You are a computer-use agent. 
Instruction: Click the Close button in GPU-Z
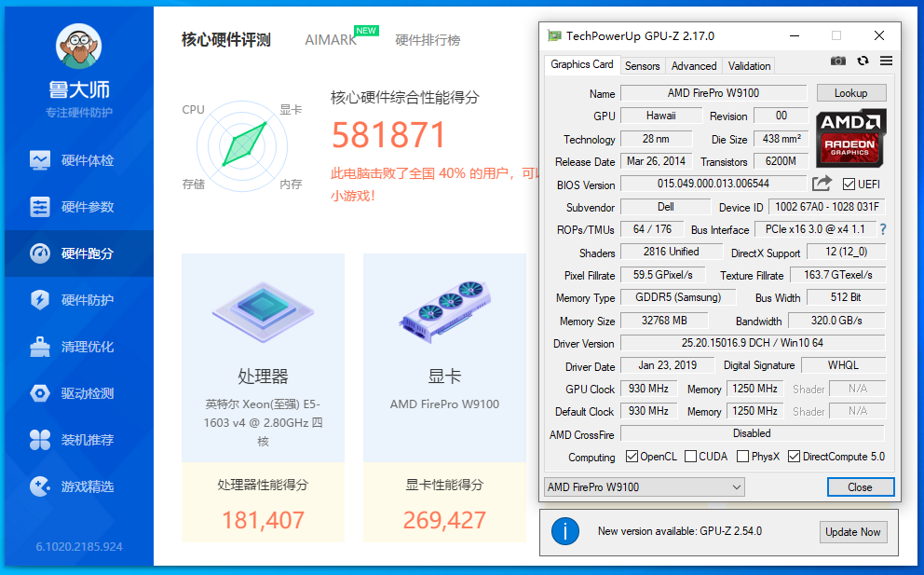(861, 487)
